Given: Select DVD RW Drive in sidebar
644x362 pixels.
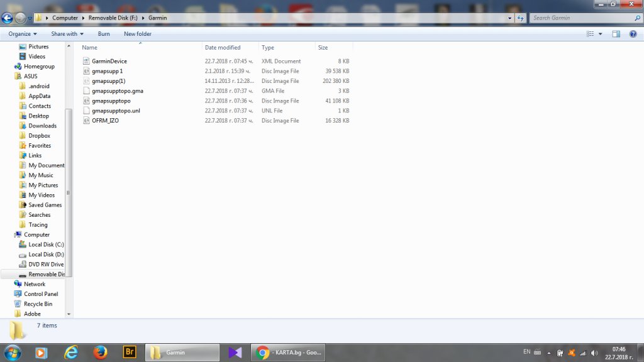Looking at the screenshot, I should pos(46,264).
